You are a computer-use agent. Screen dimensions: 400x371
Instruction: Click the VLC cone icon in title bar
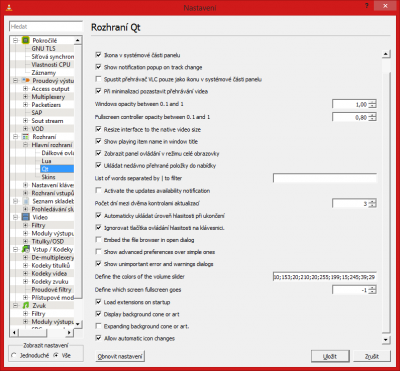pos(9,7)
